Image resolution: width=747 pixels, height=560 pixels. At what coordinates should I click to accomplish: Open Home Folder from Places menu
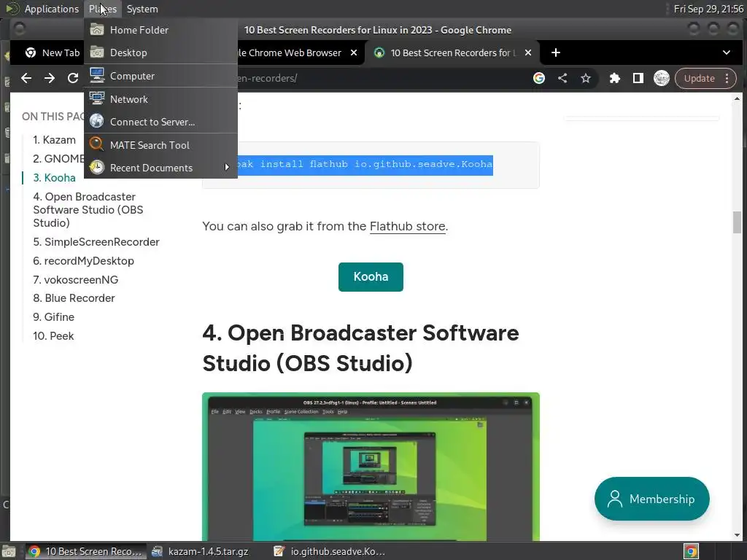click(x=160, y=30)
